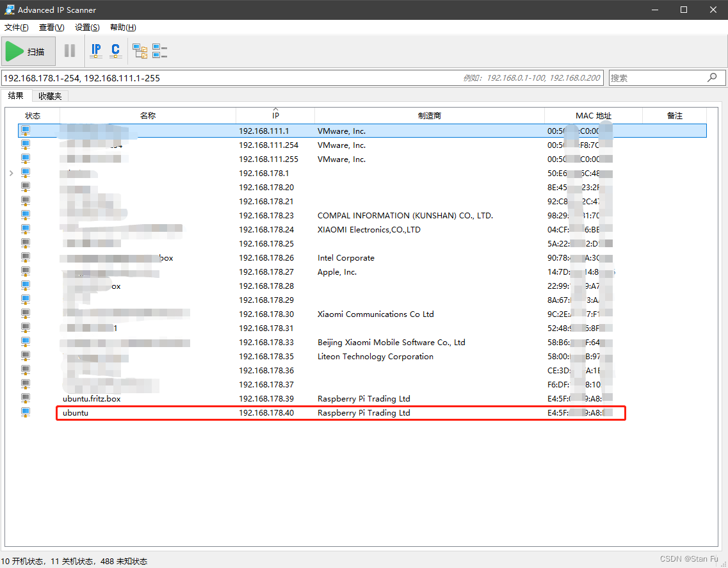Click the class C subnet icon
Image resolution: width=728 pixels, height=568 pixels.
[115, 51]
